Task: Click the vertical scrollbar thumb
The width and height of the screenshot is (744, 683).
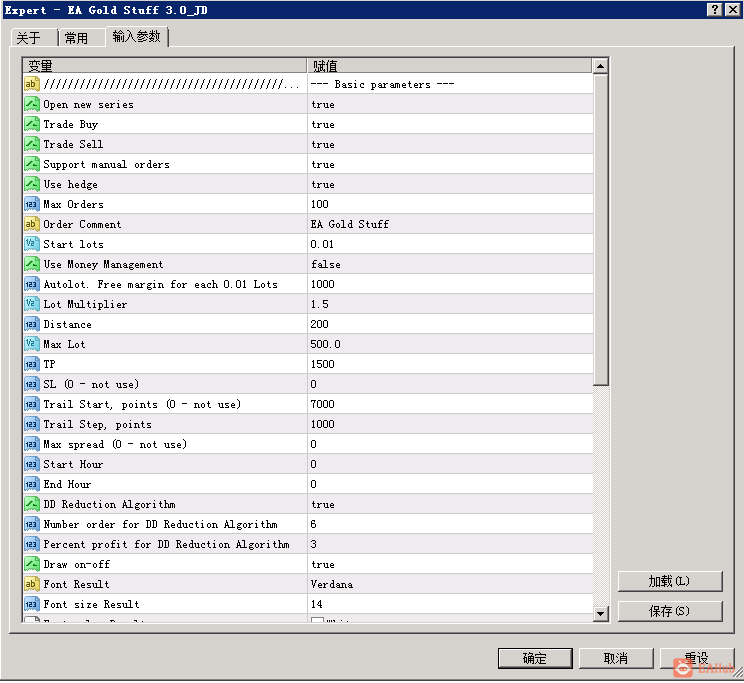Action: (x=600, y=229)
